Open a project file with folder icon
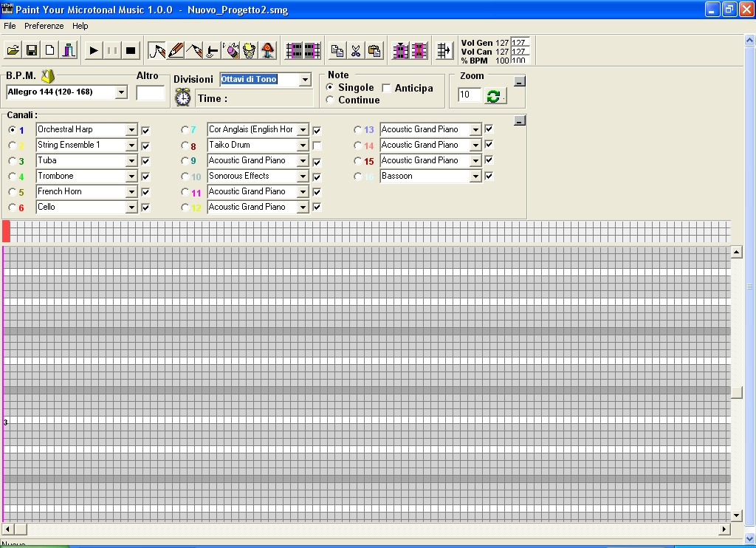This screenshot has width=756, height=548. (13, 50)
